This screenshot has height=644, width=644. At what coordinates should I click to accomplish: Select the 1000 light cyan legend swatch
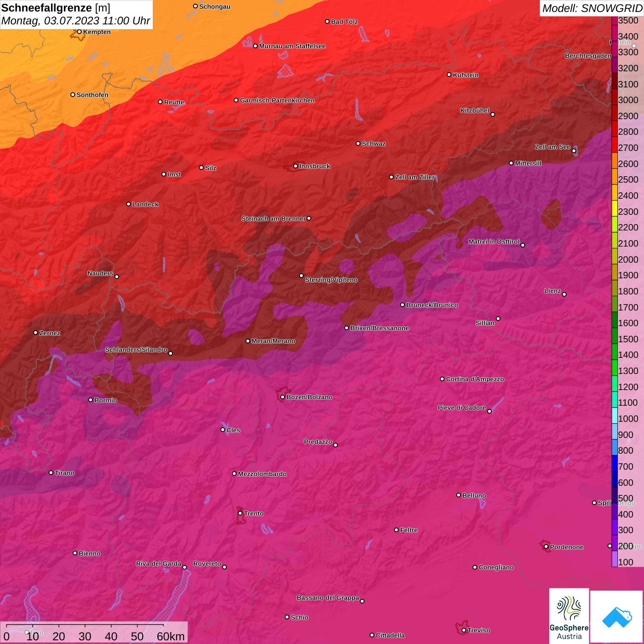pos(615,415)
